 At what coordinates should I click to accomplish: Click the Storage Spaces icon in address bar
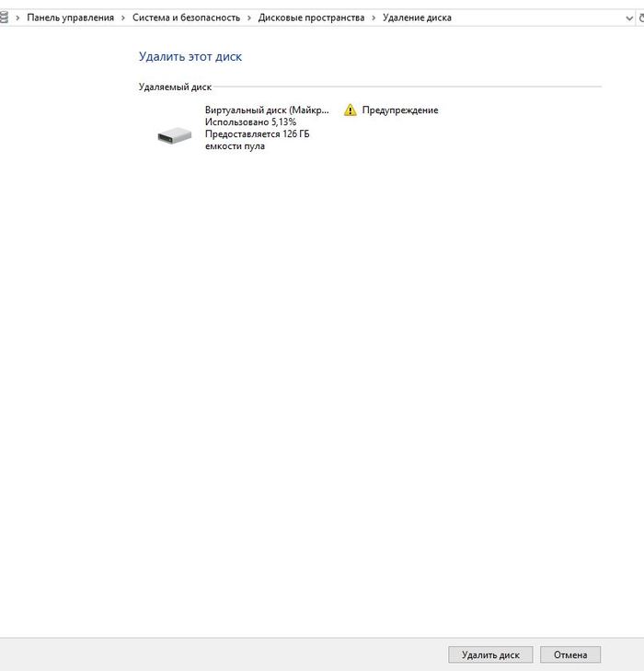click(4, 17)
